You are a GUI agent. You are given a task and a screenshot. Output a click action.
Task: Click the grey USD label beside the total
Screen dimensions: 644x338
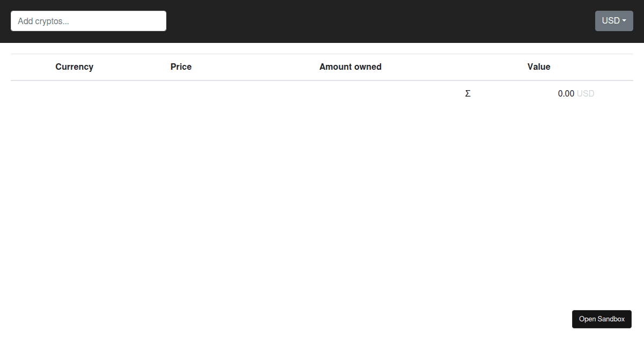tap(586, 93)
